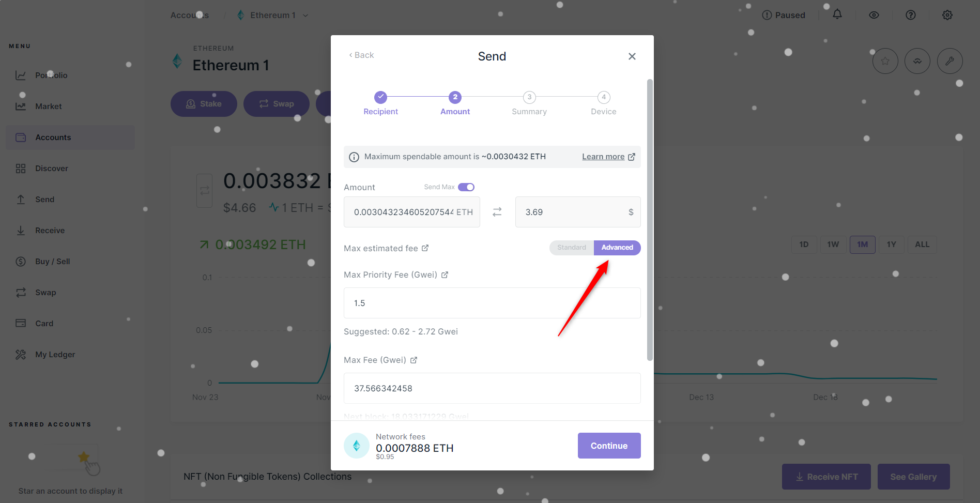This screenshot has height=503, width=980.
Task: Click the Send dialog scrollbar
Action: coord(650,220)
